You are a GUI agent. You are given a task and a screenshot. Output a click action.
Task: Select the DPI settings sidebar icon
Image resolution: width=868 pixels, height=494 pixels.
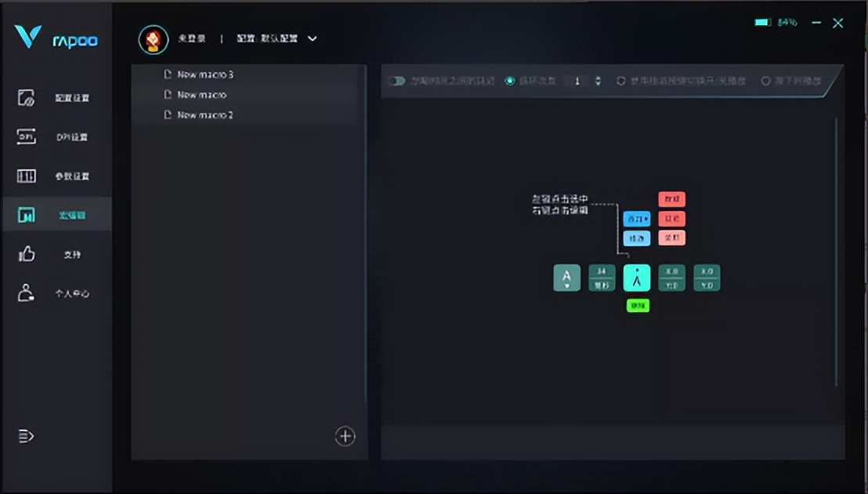26,136
